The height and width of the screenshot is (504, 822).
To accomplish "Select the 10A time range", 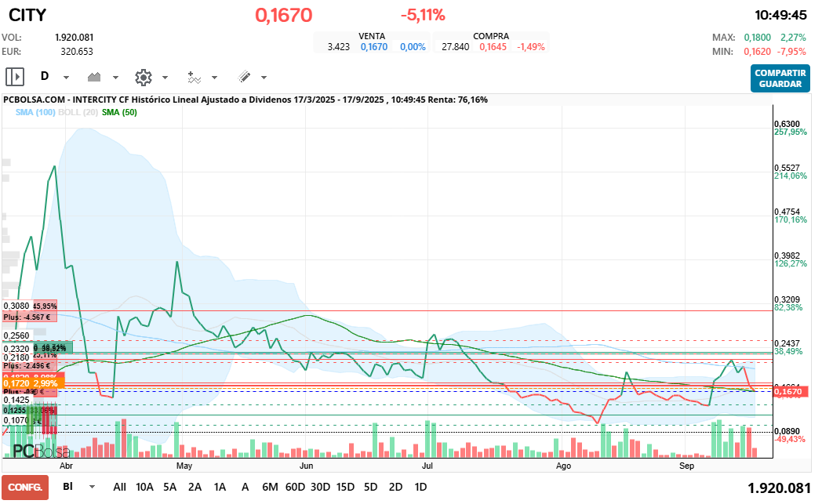I will [x=144, y=488].
